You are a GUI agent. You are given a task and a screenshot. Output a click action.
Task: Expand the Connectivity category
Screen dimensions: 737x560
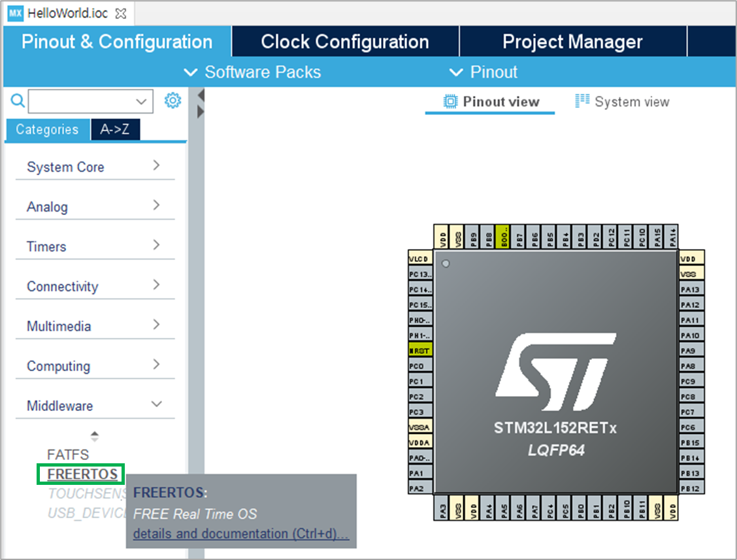click(95, 286)
